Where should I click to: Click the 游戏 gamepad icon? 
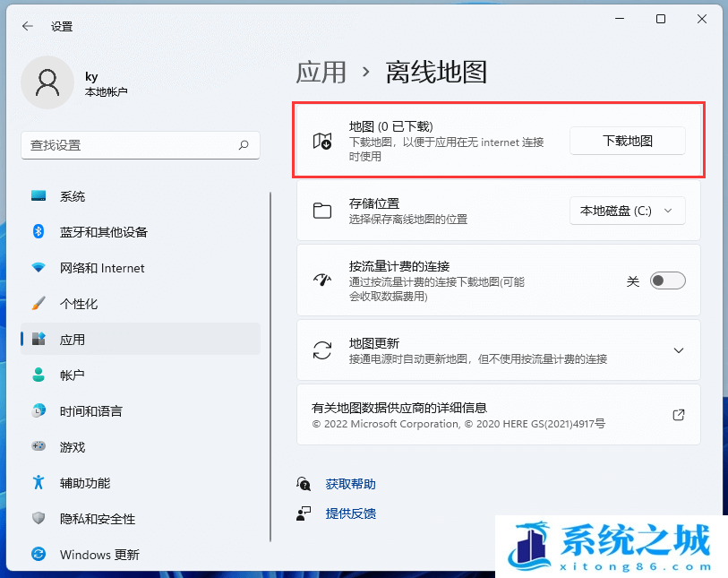click(39, 447)
